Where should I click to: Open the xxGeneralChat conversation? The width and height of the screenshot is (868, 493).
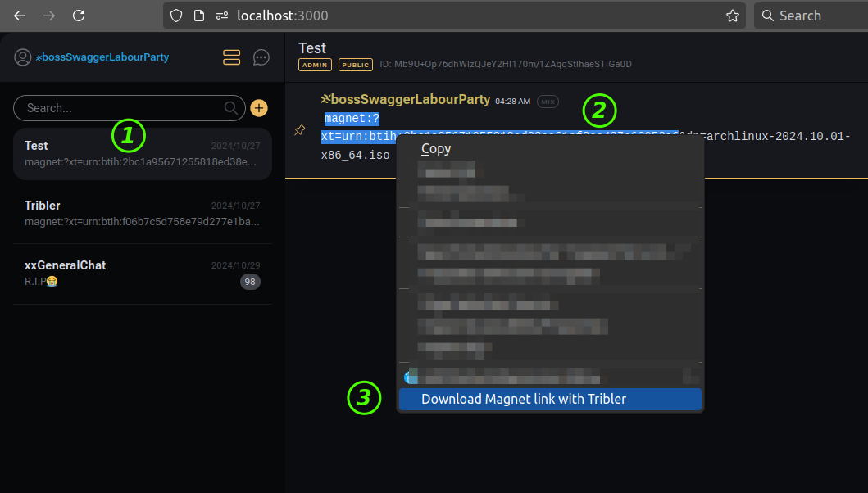coord(142,274)
